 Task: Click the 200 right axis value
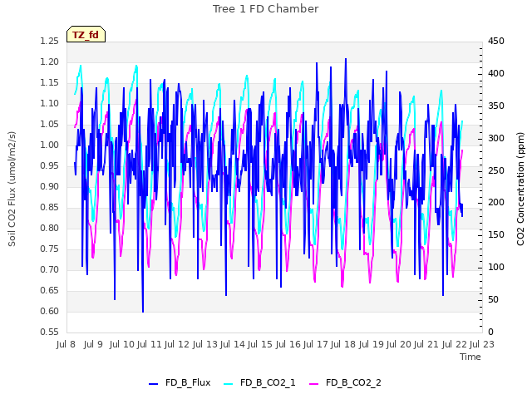496,203
